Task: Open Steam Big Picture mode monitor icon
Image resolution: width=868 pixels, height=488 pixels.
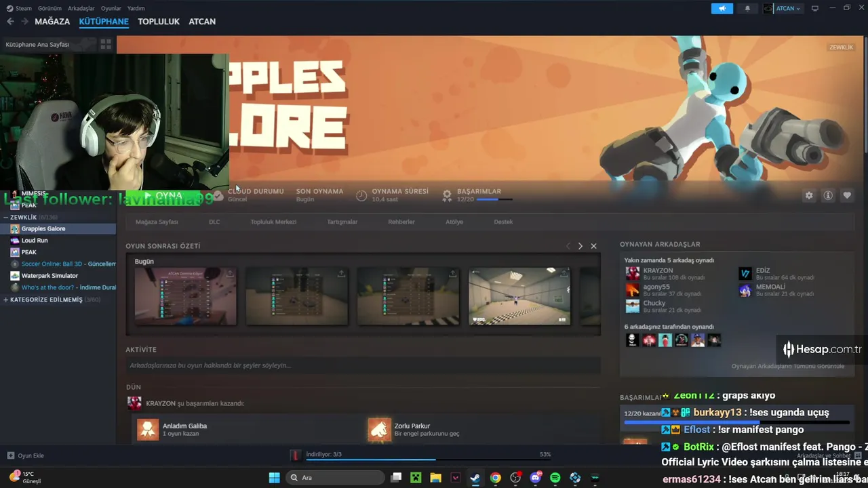Action: pos(815,8)
